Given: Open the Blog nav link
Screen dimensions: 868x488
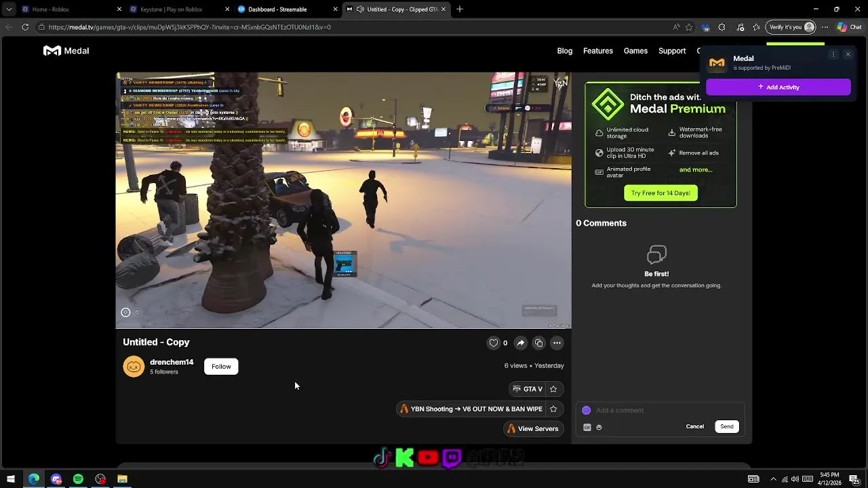Looking at the screenshot, I should pos(565,51).
